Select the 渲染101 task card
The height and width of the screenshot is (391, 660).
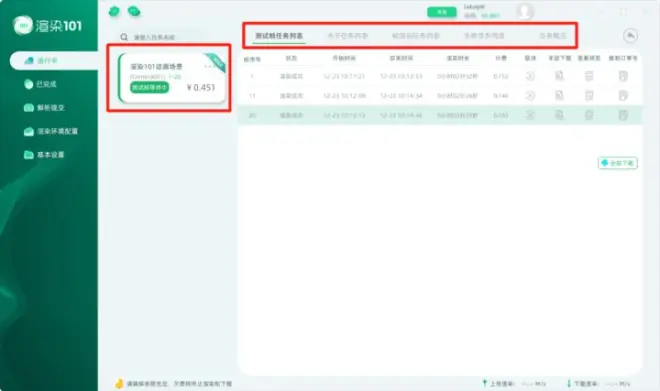172,78
